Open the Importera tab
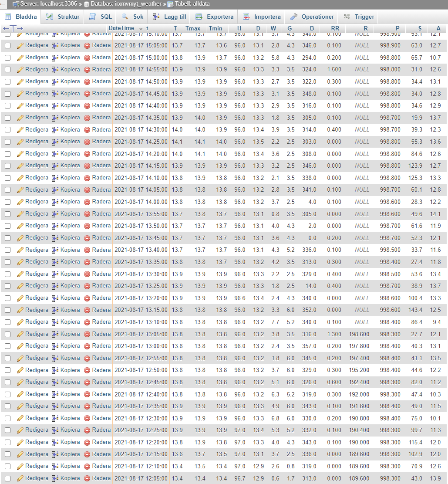The image size is (448, 484). 262,17
